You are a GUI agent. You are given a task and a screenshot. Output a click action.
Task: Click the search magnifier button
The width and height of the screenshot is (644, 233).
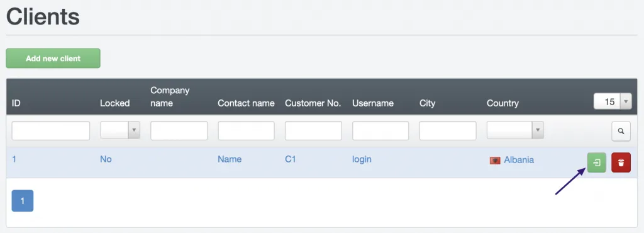coord(621,131)
